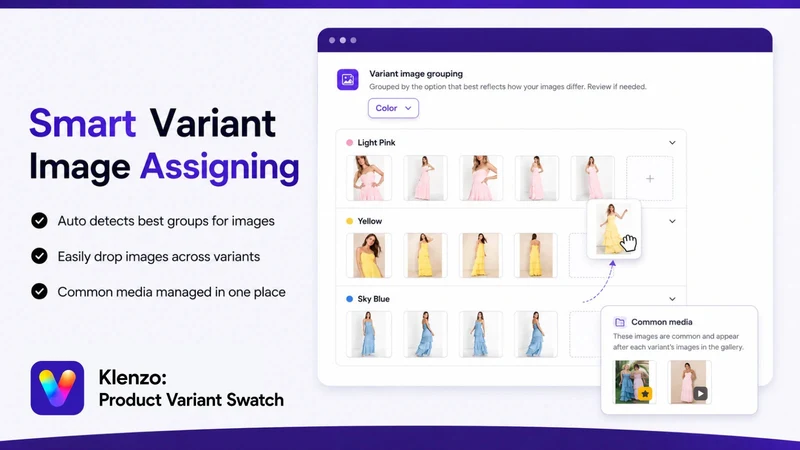Select the third Light Pink dress thumbnail
This screenshot has height=450, width=800.
click(x=481, y=178)
